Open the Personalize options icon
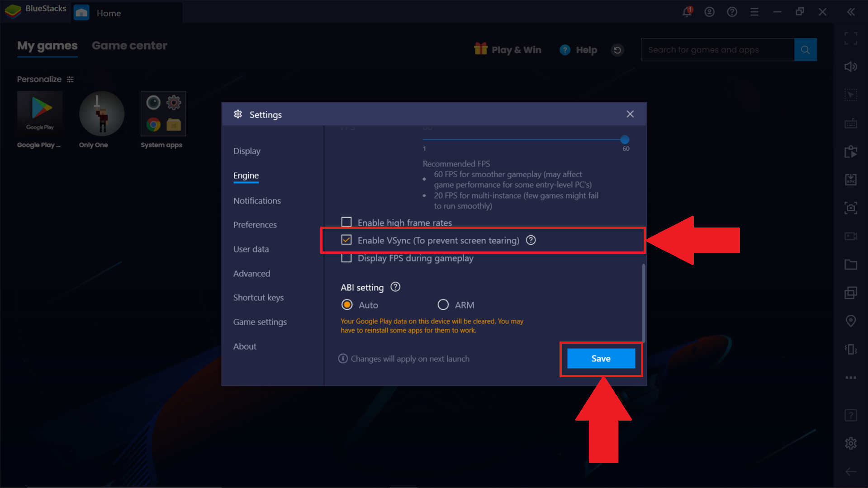 [x=70, y=79]
